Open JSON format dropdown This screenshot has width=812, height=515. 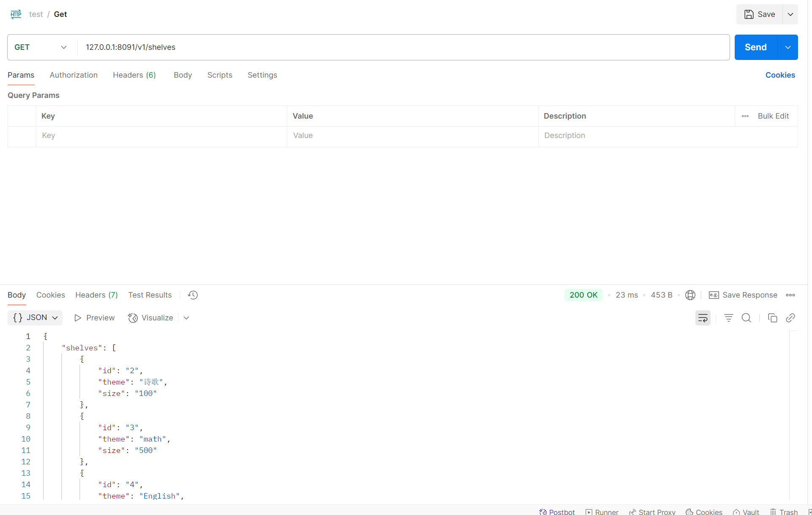[35, 318]
